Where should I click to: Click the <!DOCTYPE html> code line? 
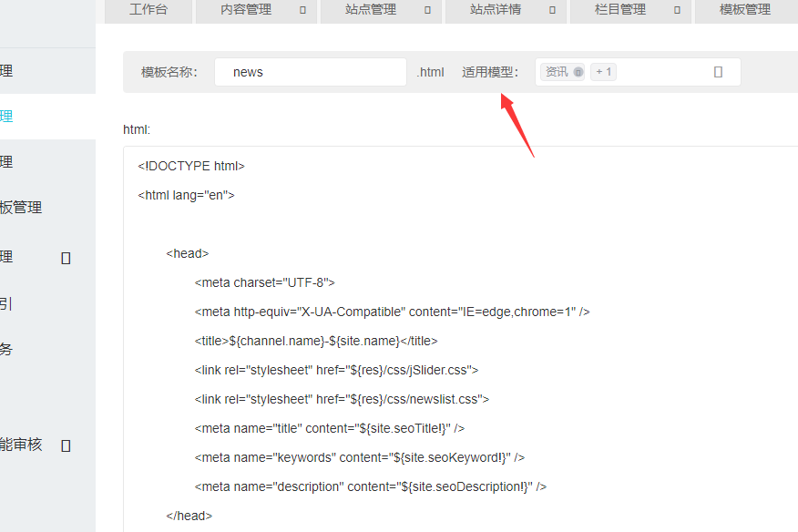click(x=191, y=166)
